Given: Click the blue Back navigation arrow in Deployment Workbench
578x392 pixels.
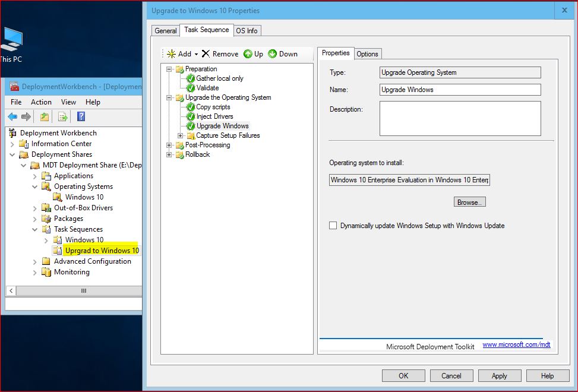Looking at the screenshot, I should 12,116.
